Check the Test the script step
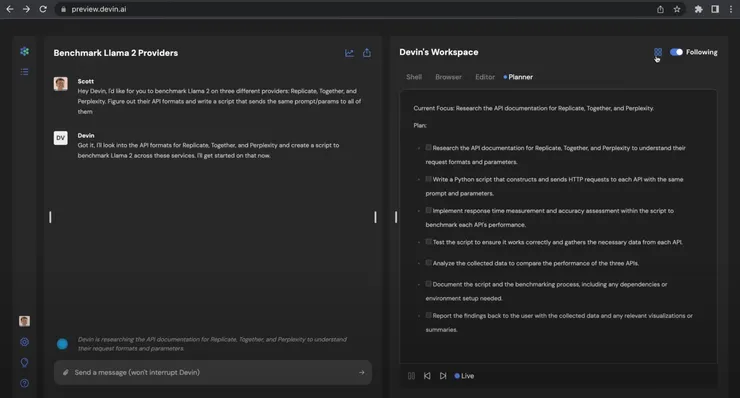The height and width of the screenshot is (398, 740). (429, 242)
